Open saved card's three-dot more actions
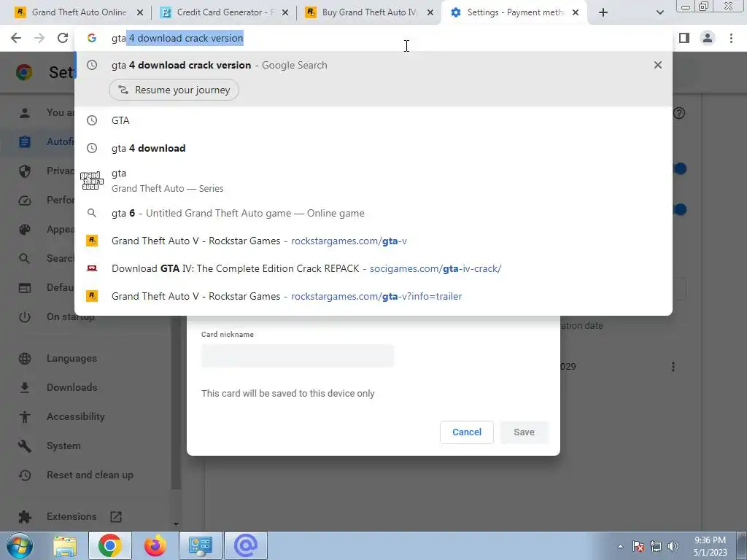Screen dimensions: 747x560 point(673,367)
